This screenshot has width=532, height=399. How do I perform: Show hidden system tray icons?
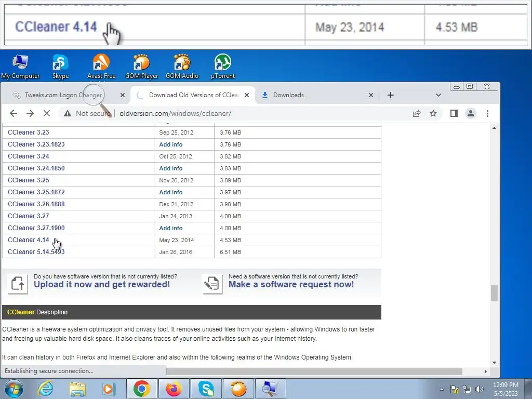(442, 389)
